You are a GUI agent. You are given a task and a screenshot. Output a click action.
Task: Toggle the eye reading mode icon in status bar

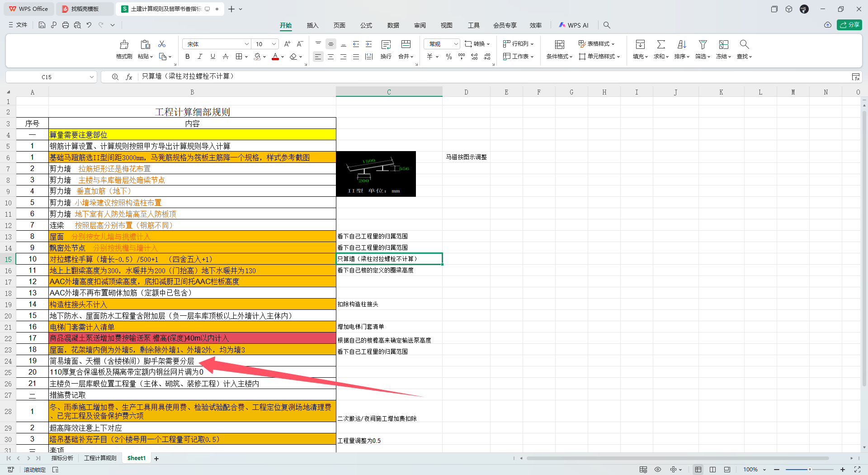[658, 470]
